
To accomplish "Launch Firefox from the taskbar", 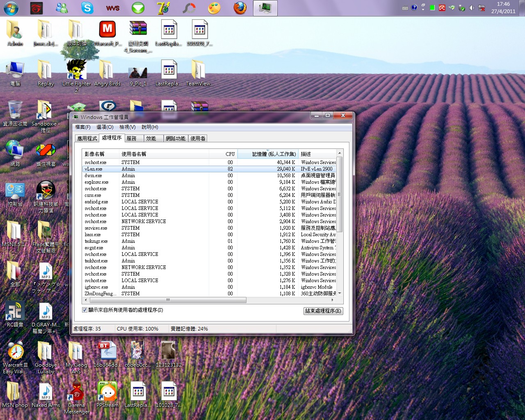I will [240, 8].
